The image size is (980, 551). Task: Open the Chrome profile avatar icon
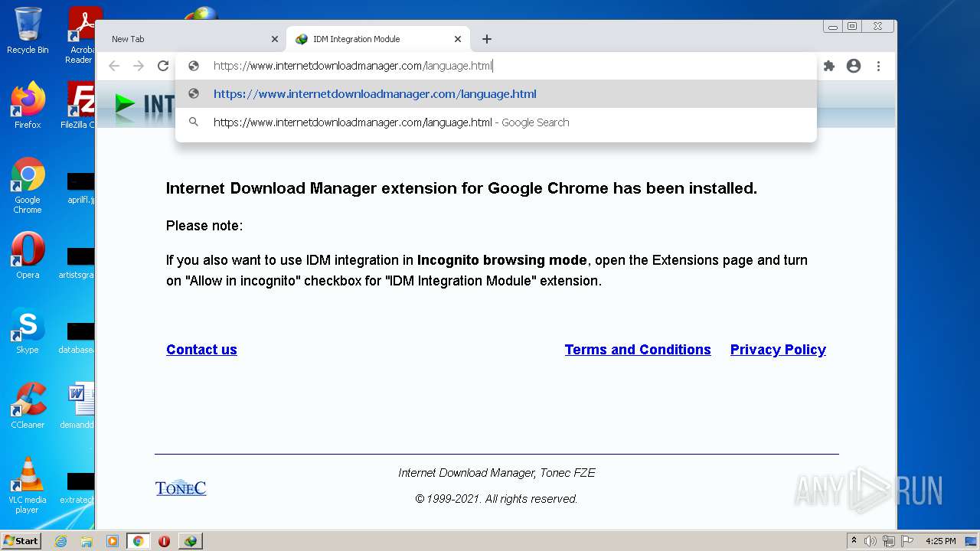click(854, 66)
